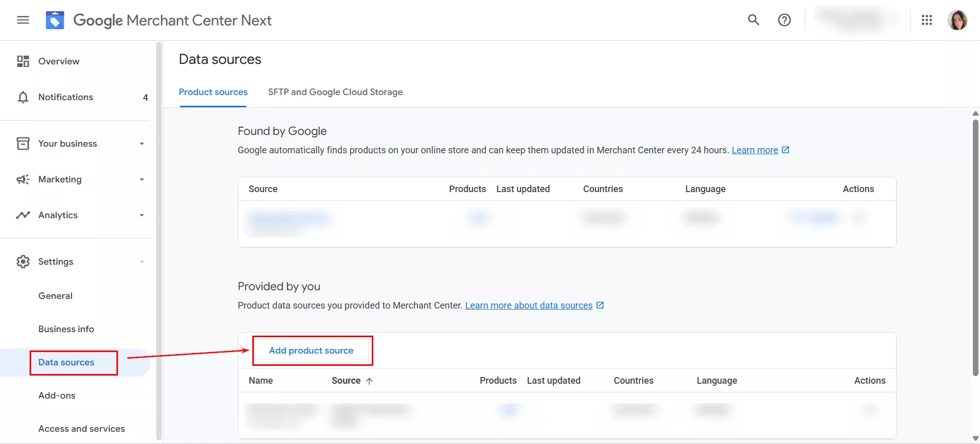The image size is (980, 444).
Task: Sort by the Source column arrow
Action: 369,381
